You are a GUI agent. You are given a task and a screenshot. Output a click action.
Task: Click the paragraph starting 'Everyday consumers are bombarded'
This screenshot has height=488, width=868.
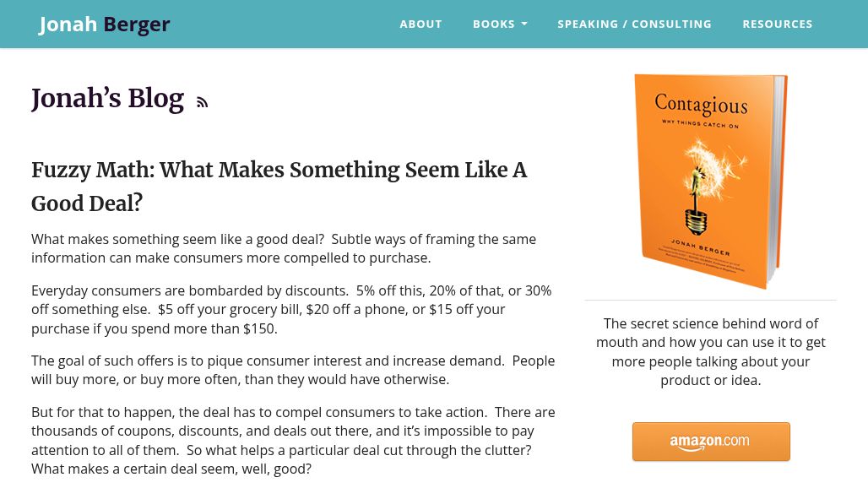coord(293,309)
